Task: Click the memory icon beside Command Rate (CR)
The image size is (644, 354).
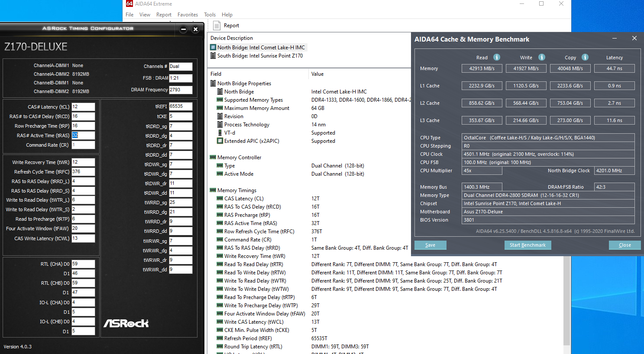Action: pyautogui.click(x=220, y=240)
